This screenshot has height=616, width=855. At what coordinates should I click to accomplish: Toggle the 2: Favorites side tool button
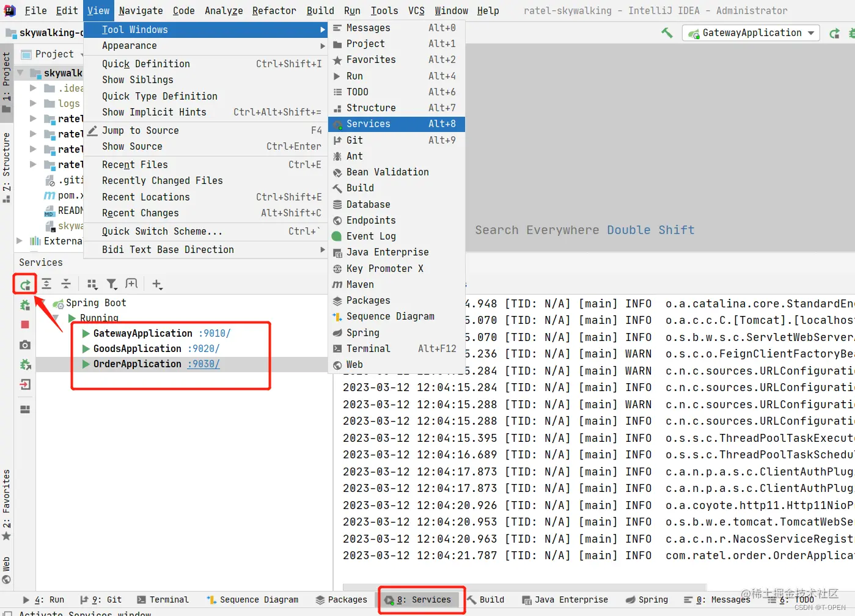pyautogui.click(x=7, y=505)
